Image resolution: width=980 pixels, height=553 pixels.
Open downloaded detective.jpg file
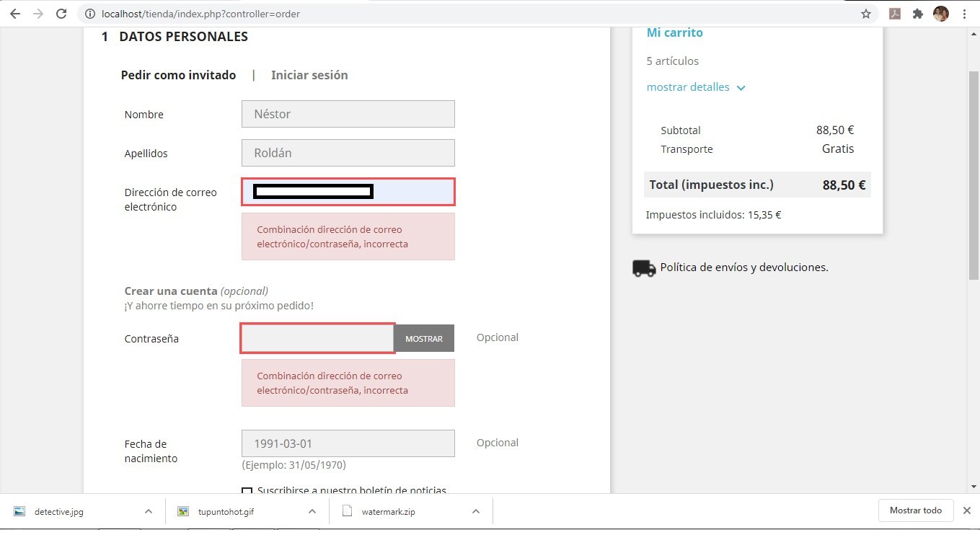tap(59, 511)
